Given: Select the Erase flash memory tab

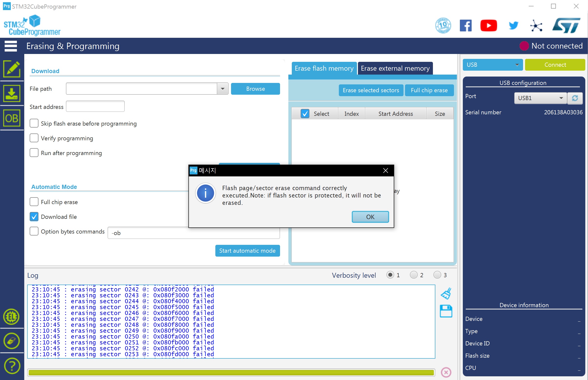Looking at the screenshot, I should coord(324,68).
